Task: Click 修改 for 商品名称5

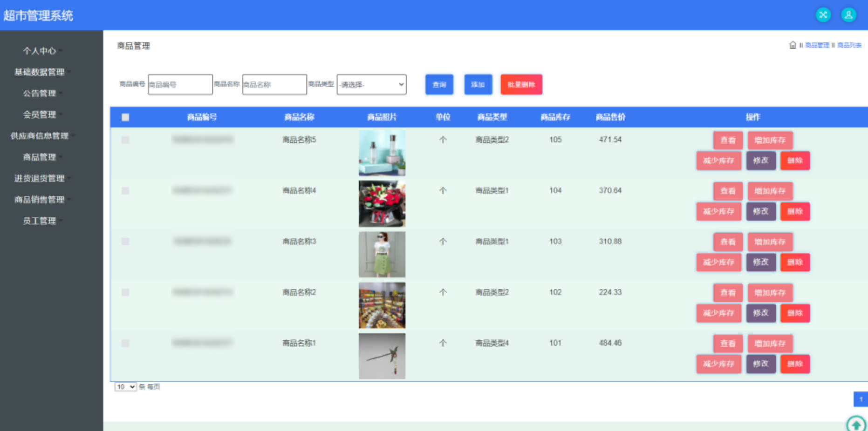Action: [x=761, y=161]
